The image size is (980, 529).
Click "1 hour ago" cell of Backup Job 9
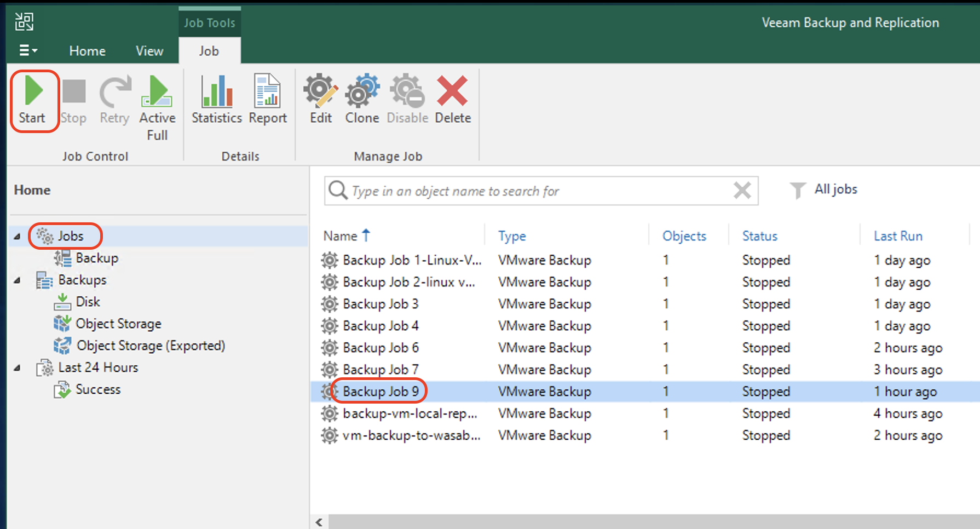(x=906, y=392)
